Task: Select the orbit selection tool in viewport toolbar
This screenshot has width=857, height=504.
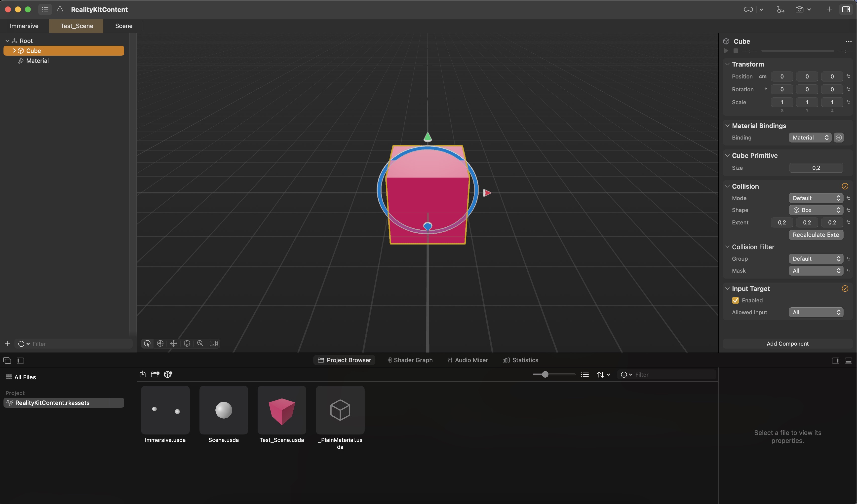Action: [x=147, y=343]
